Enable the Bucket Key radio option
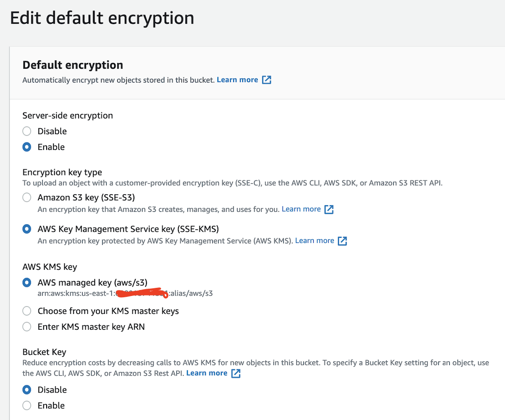 pyautogui.click(x=27, y=405)
